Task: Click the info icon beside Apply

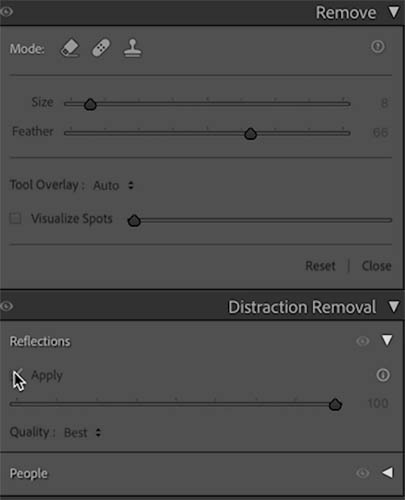Action: pyautogui.click(x=383, y=375)
